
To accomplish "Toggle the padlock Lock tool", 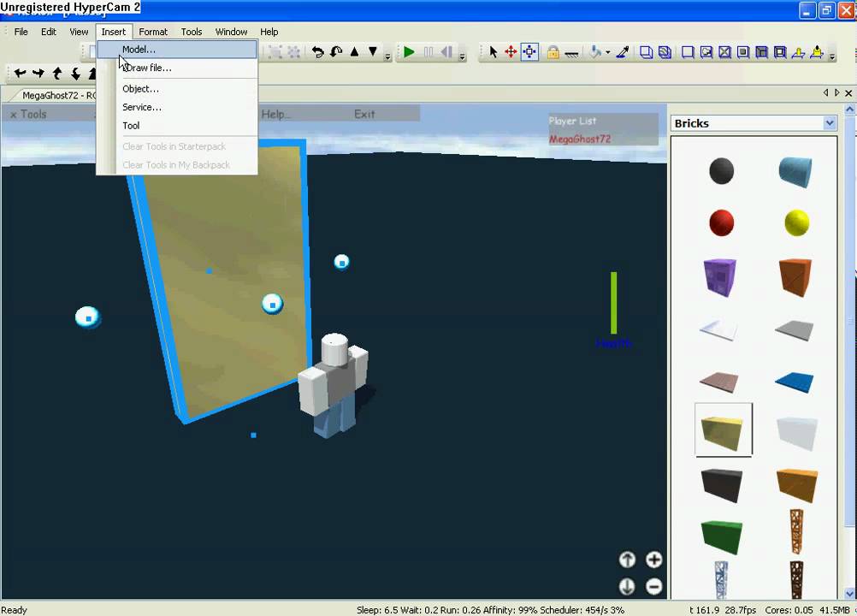I will click(553, 52).
